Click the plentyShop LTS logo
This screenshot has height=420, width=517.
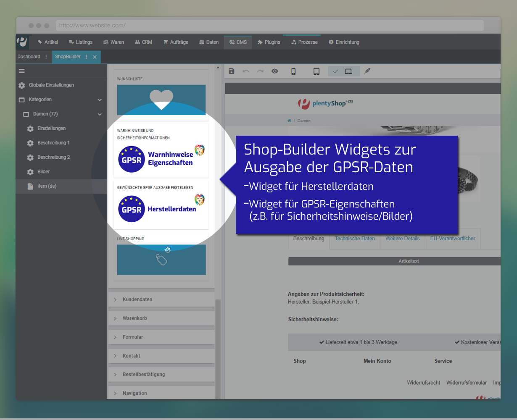[x=325, y=103]
